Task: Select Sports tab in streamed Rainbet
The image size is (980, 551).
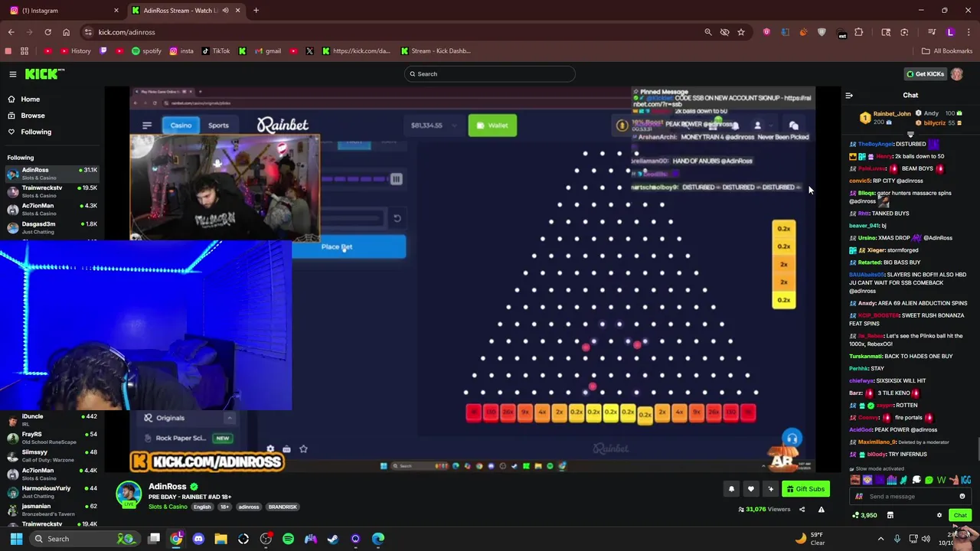Action: (x=218, y=126)
